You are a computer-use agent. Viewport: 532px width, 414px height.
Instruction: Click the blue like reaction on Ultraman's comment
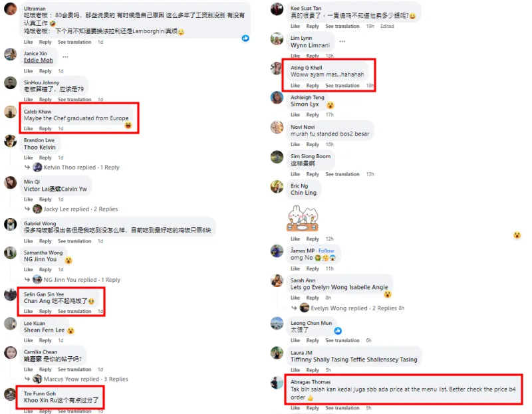(x=245, y=39)
